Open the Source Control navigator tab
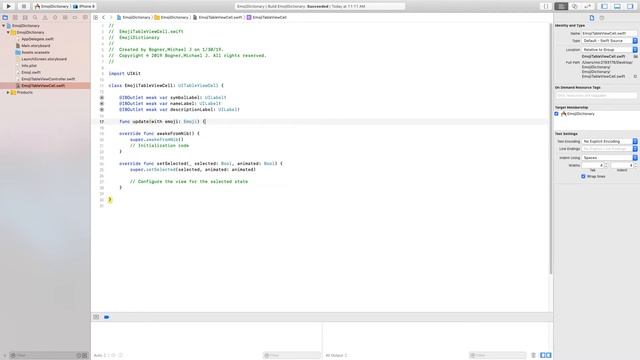This screenshot has height=360, width=640. [x=15, y=18]
